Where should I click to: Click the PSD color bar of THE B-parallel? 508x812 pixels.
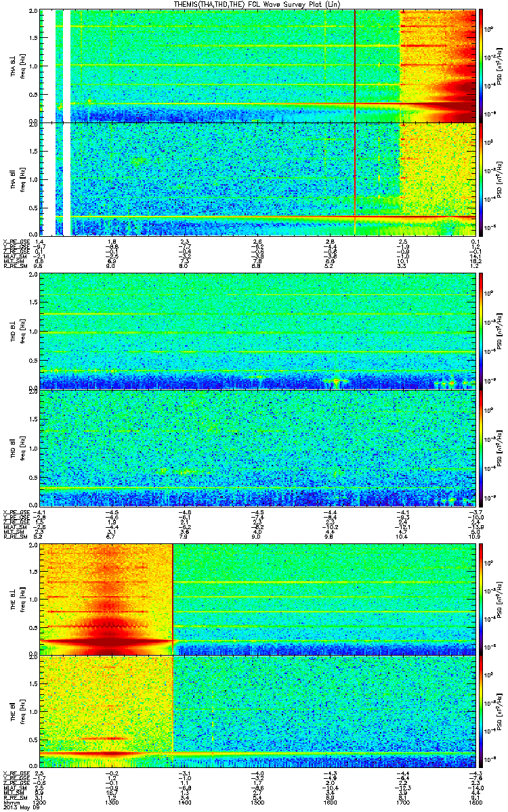(x=482, y=712)
